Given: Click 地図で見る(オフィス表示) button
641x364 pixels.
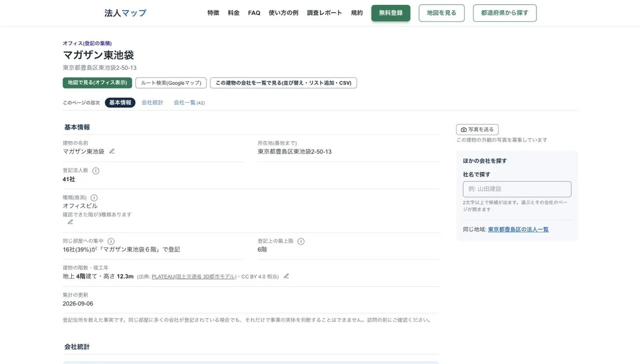Looking at the screenshot, I should (x=97, y=83).
